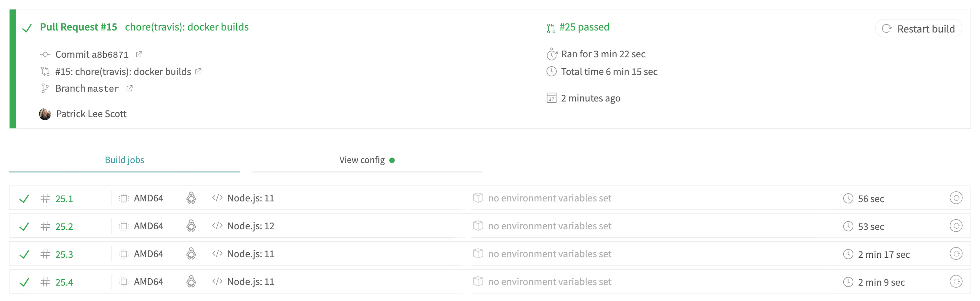Open job number 25.3
The image size is (980, 301).
[64, 254]
